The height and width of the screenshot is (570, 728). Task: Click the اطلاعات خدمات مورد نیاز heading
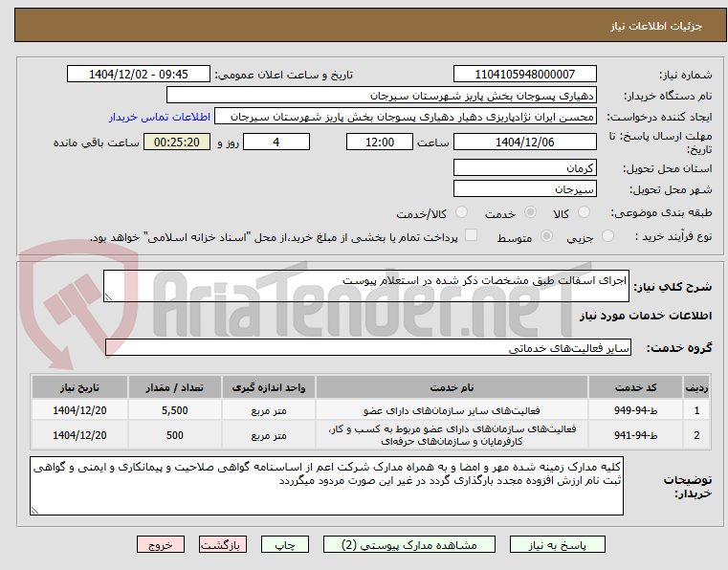[646, 317]
